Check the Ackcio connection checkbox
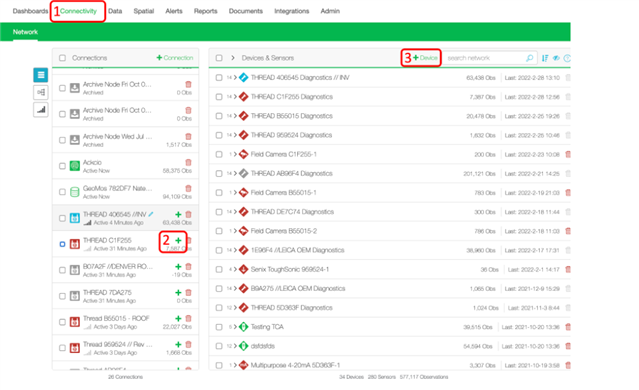This screenshot has height=390, width=639. [x=62, y=166]
